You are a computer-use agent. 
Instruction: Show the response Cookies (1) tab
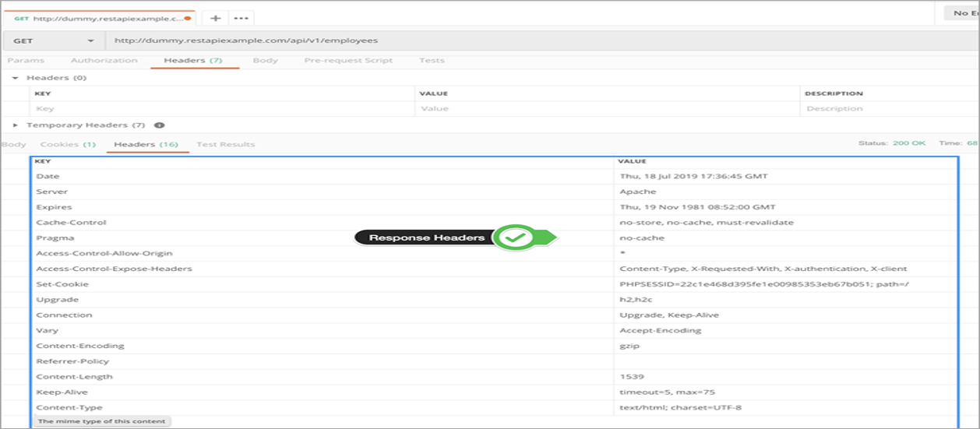pyautogui.click(x=68, y=145)
